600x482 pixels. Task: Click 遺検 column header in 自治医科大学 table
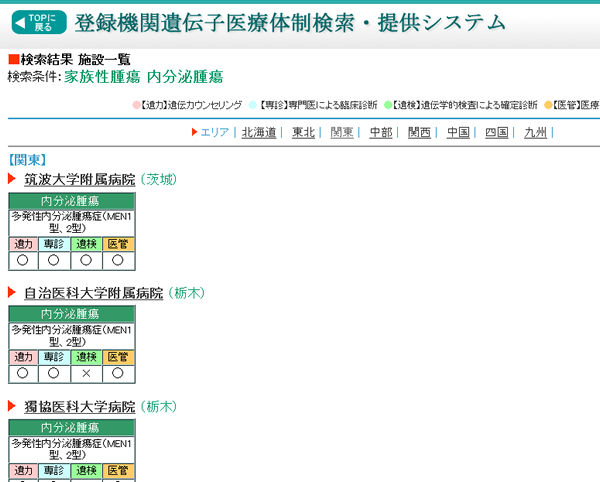(x=86, y=357)
